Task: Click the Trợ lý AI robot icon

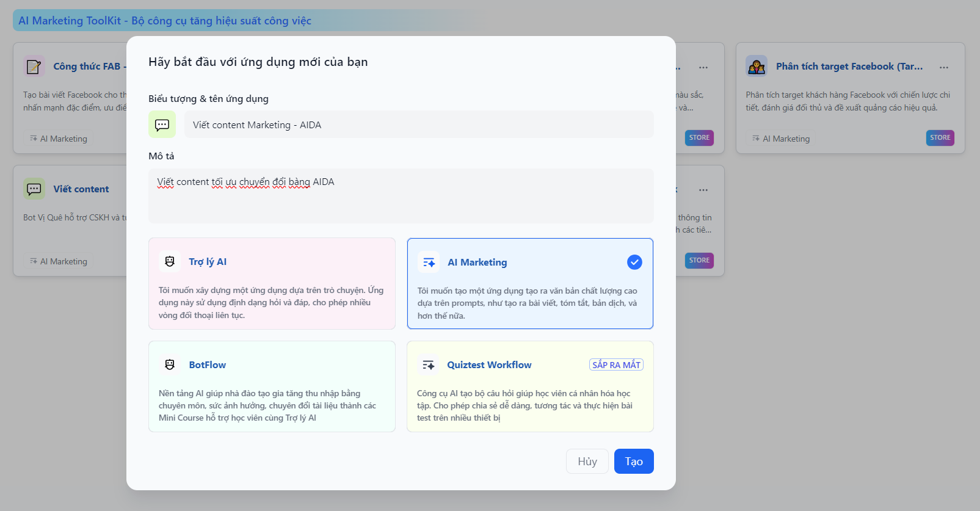Action: [x=170, y=261]
